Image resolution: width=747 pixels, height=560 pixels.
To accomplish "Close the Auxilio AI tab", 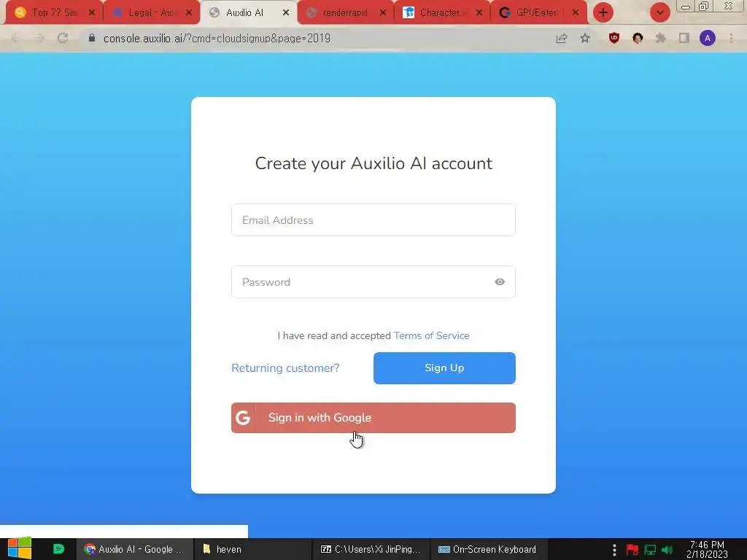I will (x=286, y=13).
